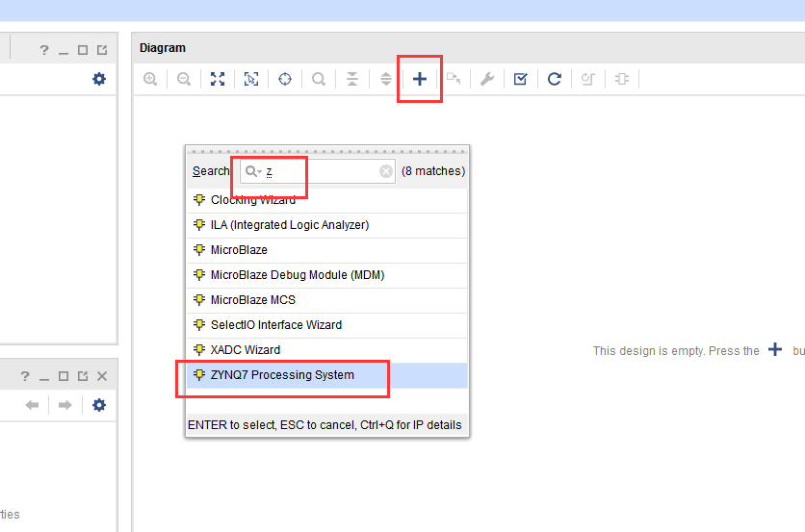Click the Zoom Fit icon
This screenshot has width=805, height=532.
point(218,79)
